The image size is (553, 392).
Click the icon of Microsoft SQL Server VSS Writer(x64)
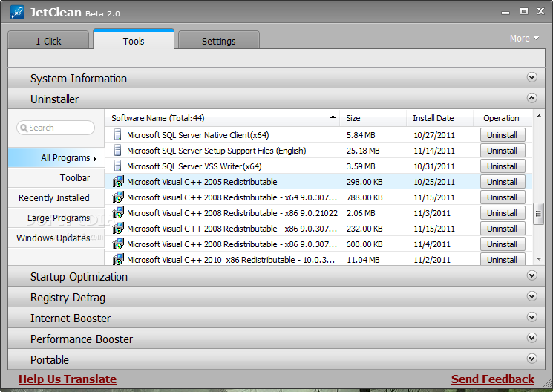click(118, 166)
